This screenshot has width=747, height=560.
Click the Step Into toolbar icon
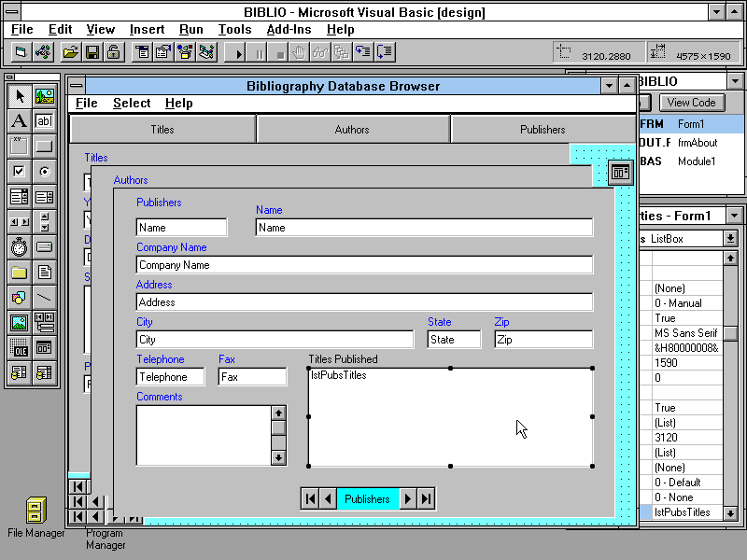(x=363, y=52)
